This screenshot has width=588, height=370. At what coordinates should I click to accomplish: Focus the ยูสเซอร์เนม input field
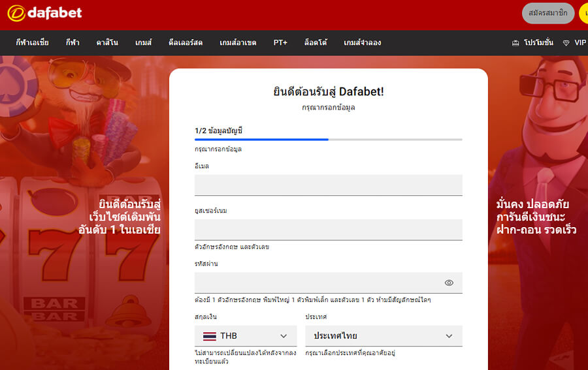point(328,230)
